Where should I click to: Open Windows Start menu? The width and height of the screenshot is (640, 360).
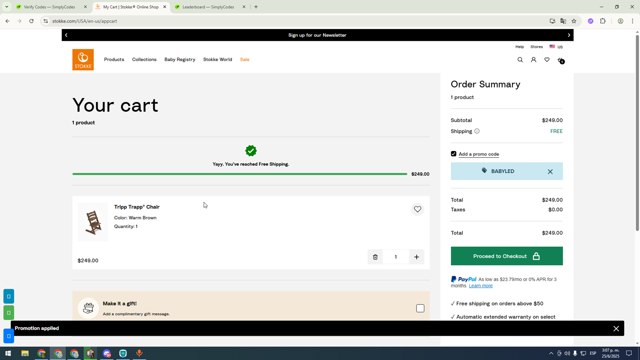pos(8,353)
